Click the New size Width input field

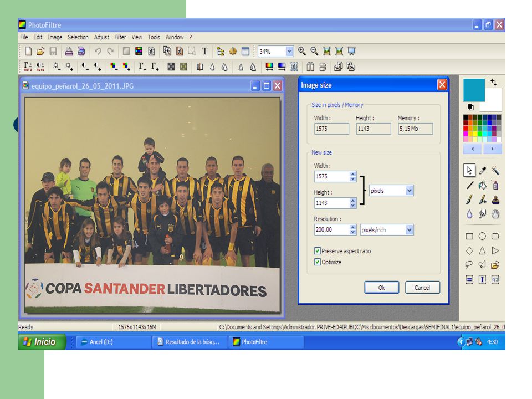click(x=332, y=176)
